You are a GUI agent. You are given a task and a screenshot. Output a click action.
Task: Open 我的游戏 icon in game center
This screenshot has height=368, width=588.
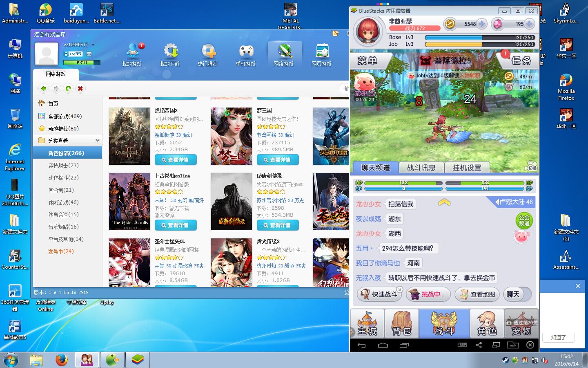[x=132, y=55]
